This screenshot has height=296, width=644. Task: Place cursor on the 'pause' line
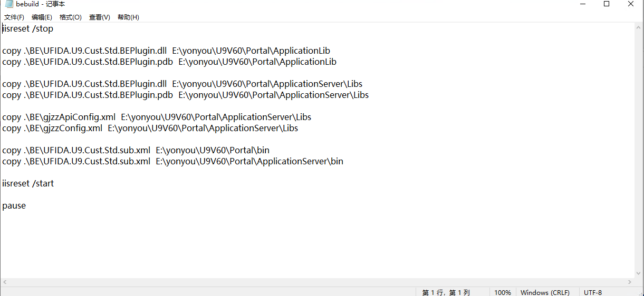(14, 206)
